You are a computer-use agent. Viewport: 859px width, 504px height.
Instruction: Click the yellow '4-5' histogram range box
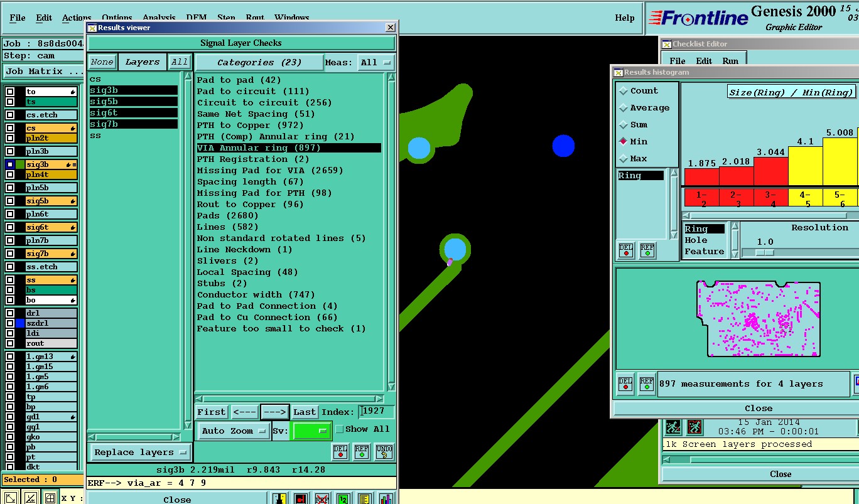click(805, 198)
